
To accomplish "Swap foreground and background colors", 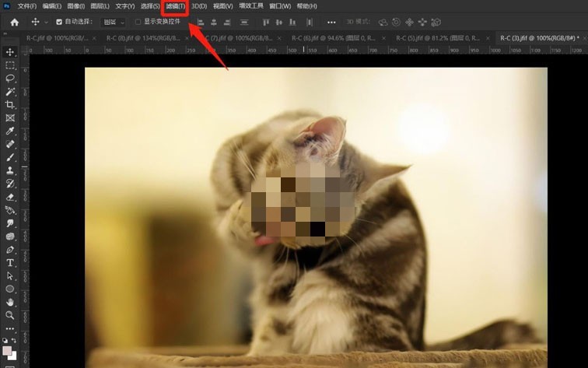I will [13, 340].
